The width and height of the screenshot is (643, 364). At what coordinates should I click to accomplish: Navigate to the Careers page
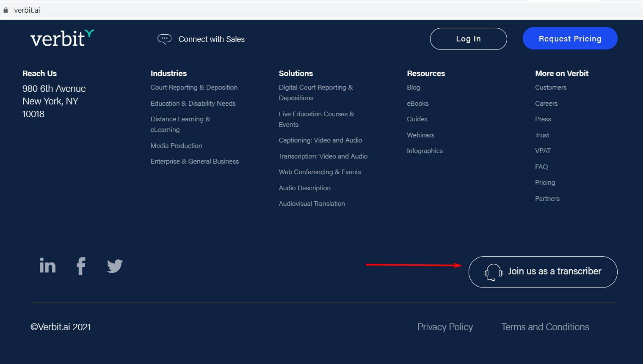point(546,104)
